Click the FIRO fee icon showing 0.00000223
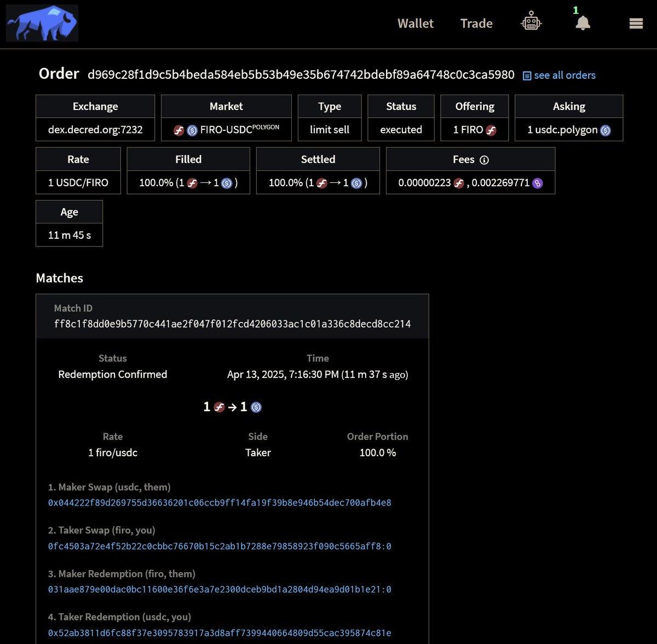This screenshot has height=644, width=657. coord(459,182)
